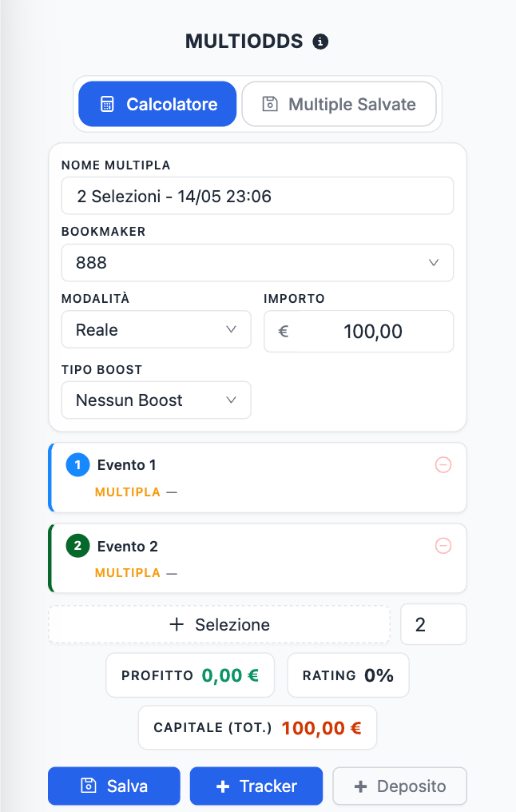Click the Nome Multipla text field
This screenshot has width=516, height=812.
[257, 196]
